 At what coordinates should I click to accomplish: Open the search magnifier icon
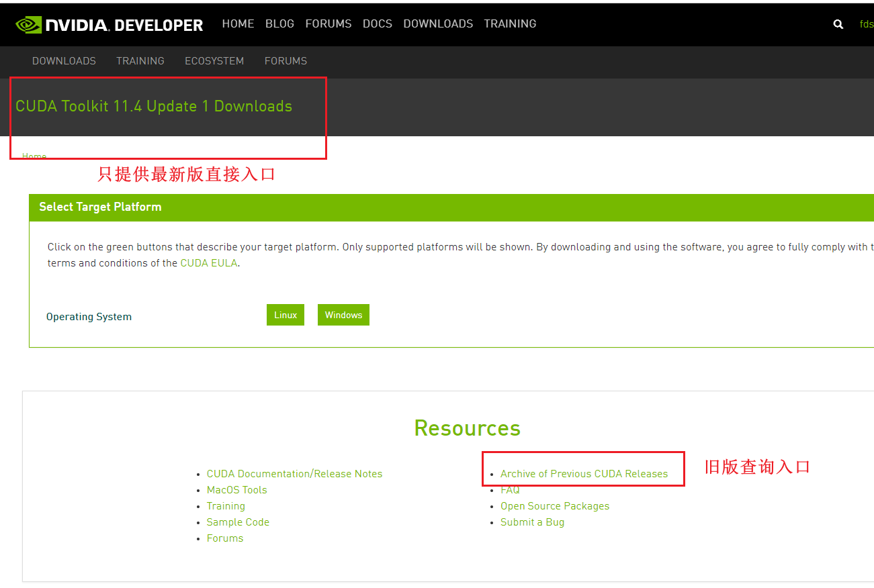click(x=838, y=24)
